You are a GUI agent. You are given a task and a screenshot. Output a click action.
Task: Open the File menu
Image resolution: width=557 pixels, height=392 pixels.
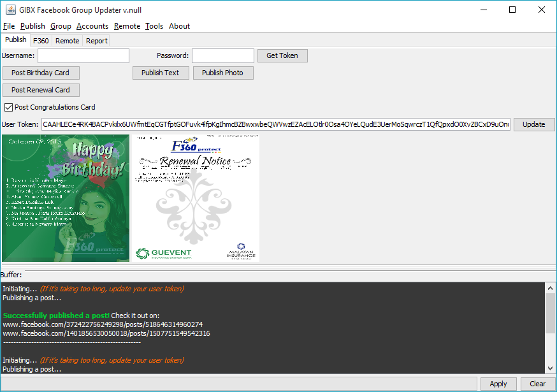coord(9,26)
